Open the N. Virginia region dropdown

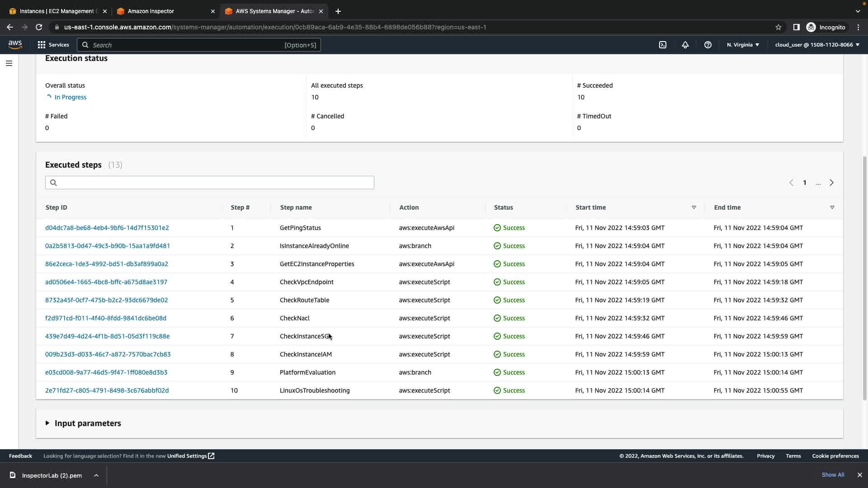743,45
